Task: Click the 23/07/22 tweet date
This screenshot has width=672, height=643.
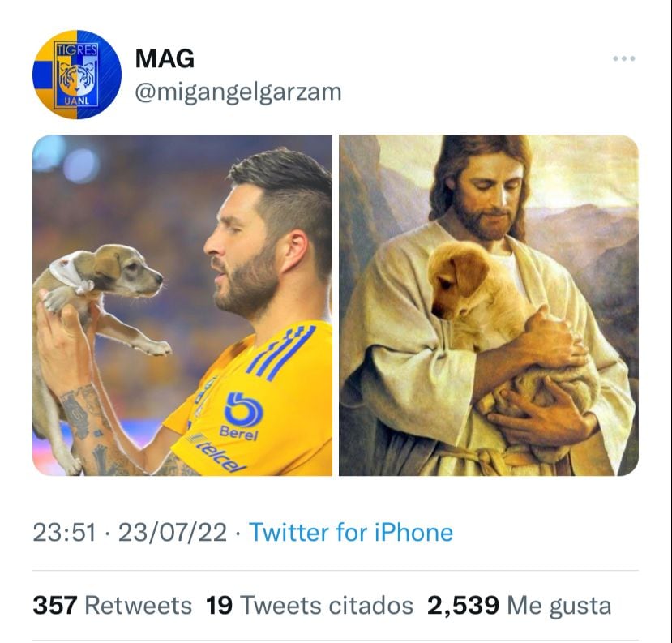Action: click(172, 533)
